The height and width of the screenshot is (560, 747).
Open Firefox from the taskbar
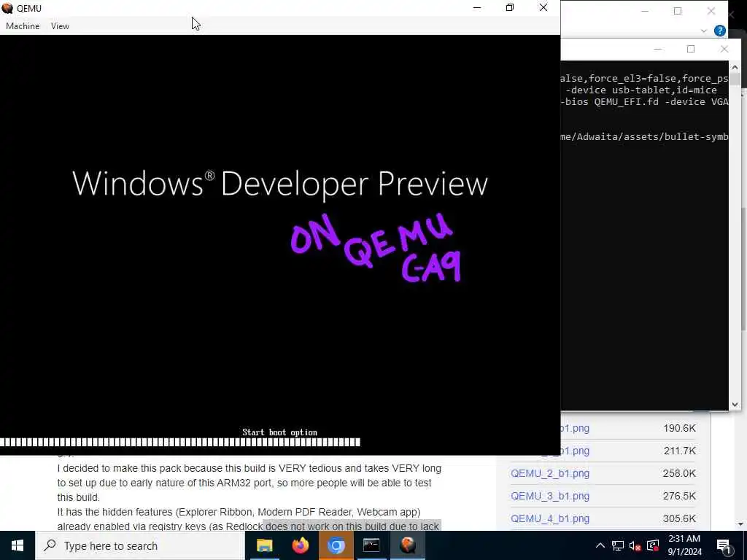pyautogui.click(x=300, y=545)
